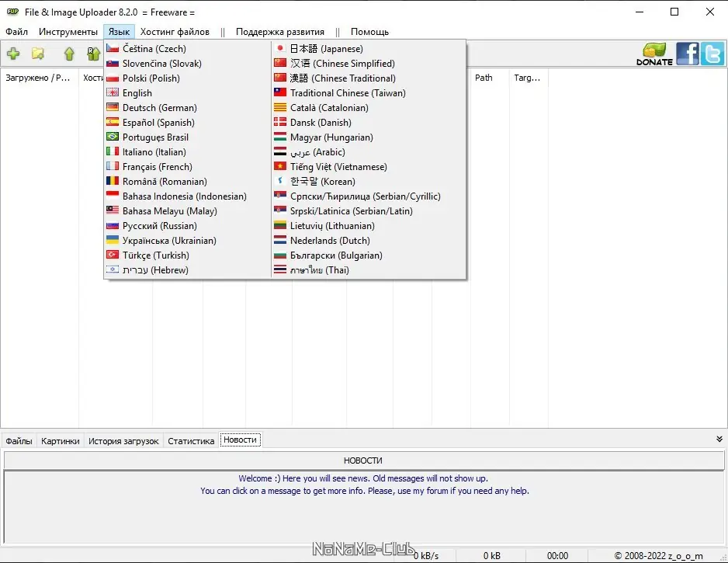Click the green Upload arrow icon
Screen dimensions: 728x563
point(69,54)
